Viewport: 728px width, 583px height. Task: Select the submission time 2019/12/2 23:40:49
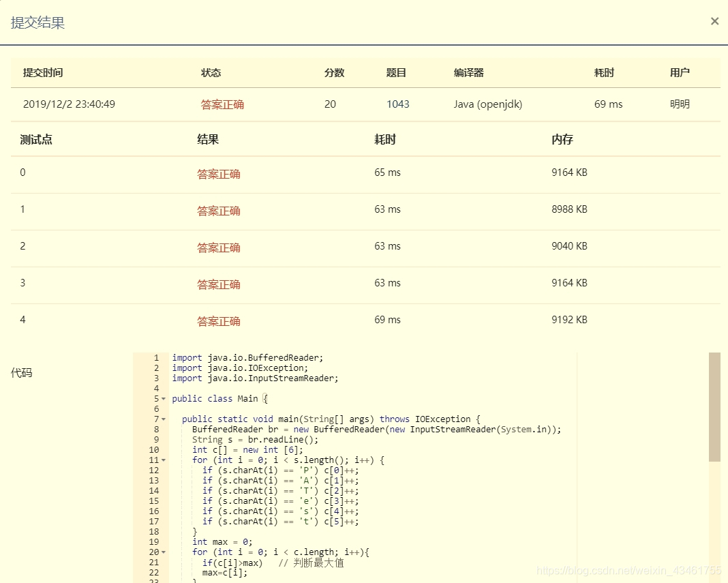pyautogui.click(x=69, y=104)
